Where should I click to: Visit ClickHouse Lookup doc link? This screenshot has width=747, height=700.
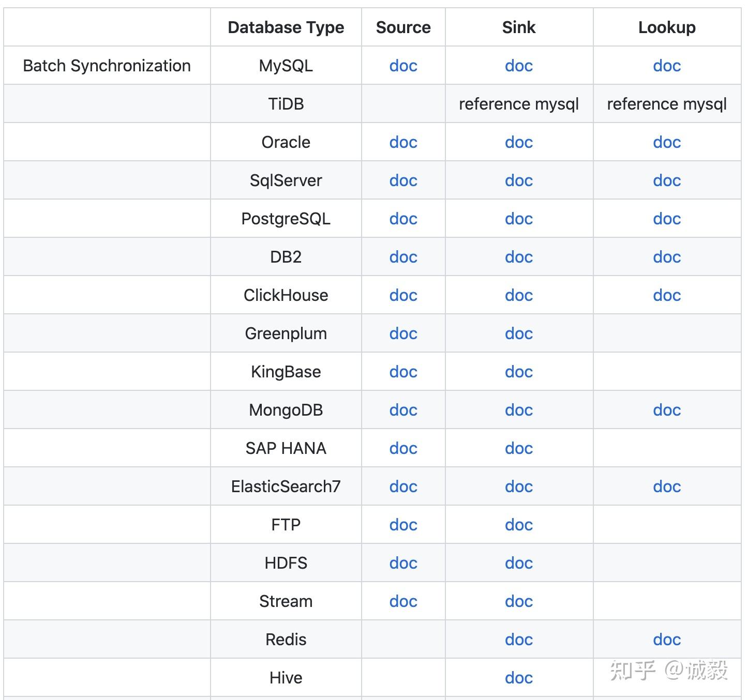pos(667,295)
